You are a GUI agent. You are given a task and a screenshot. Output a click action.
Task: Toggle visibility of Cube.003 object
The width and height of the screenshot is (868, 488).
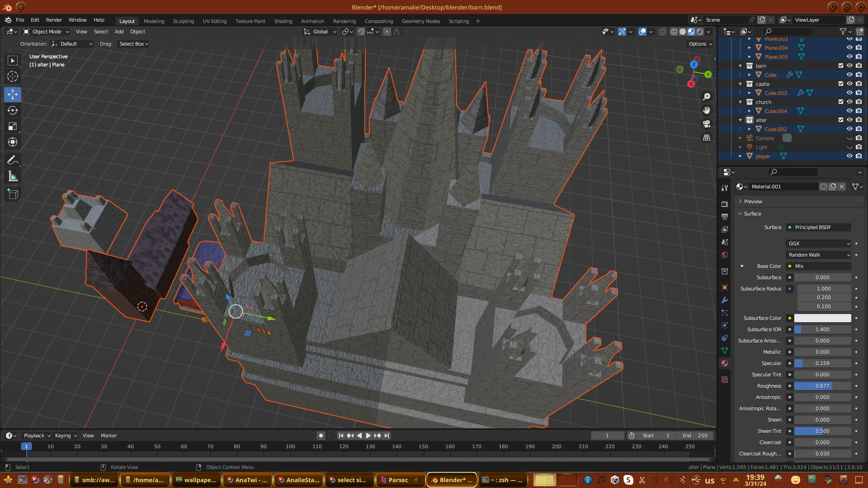click(x=849, y=93)
